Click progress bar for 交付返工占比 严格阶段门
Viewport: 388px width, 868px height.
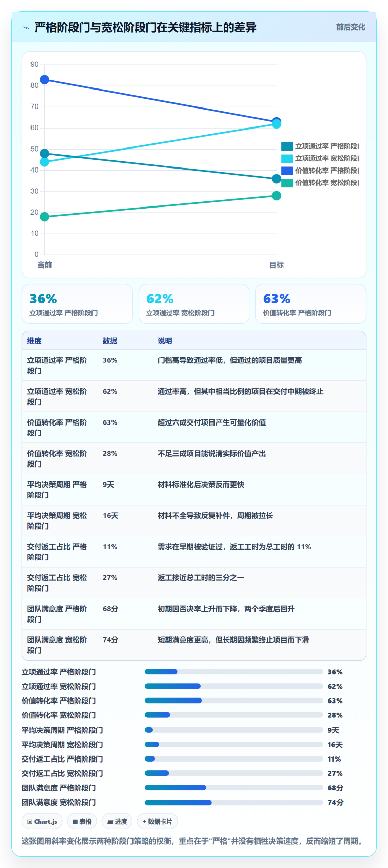[x=233, y=759]
